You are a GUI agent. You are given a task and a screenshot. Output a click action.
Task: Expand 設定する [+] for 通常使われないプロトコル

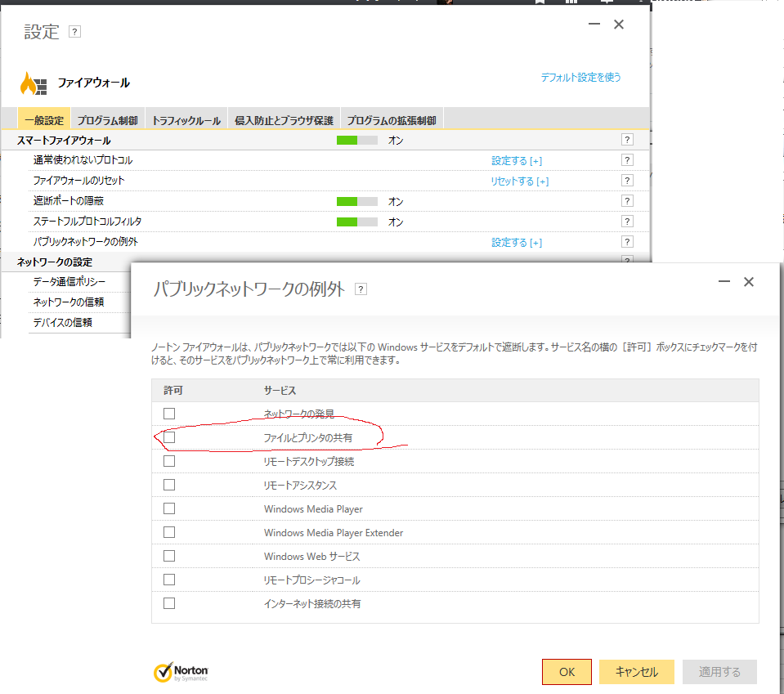pyautogui.click(x=517, y=160)
